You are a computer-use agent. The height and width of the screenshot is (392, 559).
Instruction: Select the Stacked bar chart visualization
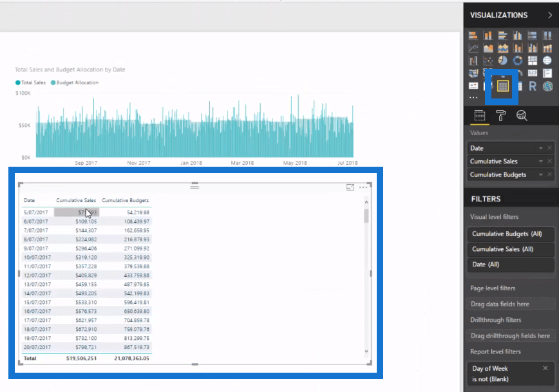pos(473,35)
